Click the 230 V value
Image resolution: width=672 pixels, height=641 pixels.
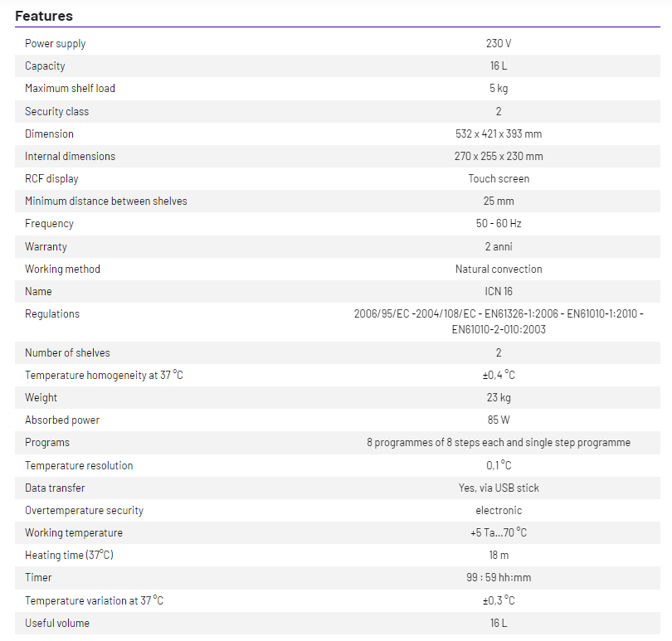click(499, 43)
